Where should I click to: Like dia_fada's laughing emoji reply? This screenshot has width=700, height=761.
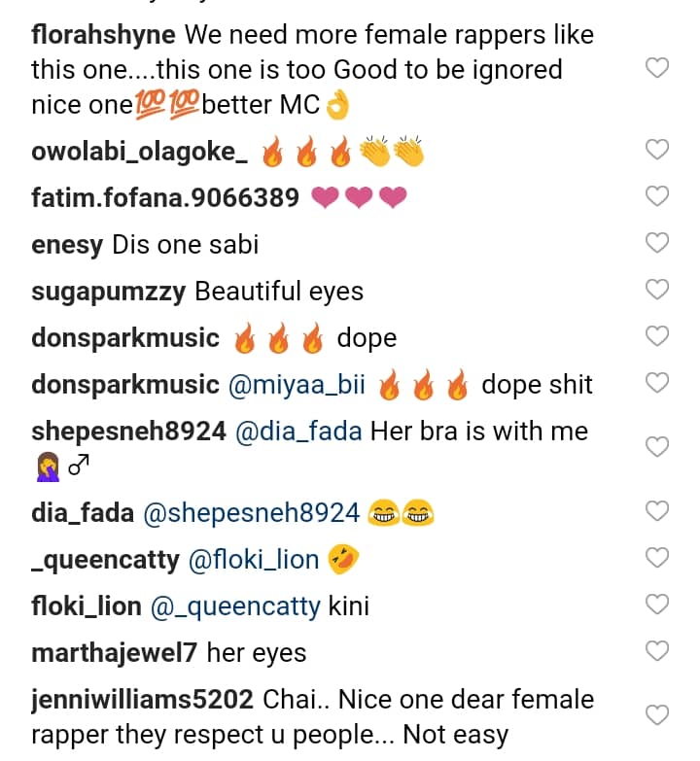[658, 510]
